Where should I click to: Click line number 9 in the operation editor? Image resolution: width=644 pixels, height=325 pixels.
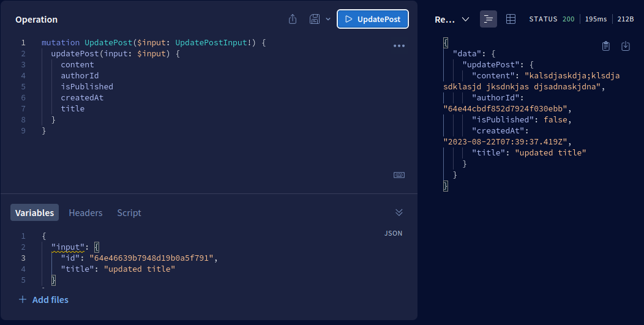point(23,130)
